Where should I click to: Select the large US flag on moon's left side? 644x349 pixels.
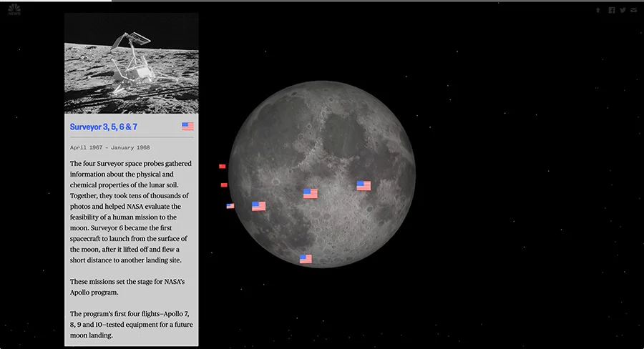(x=259, y=206)
